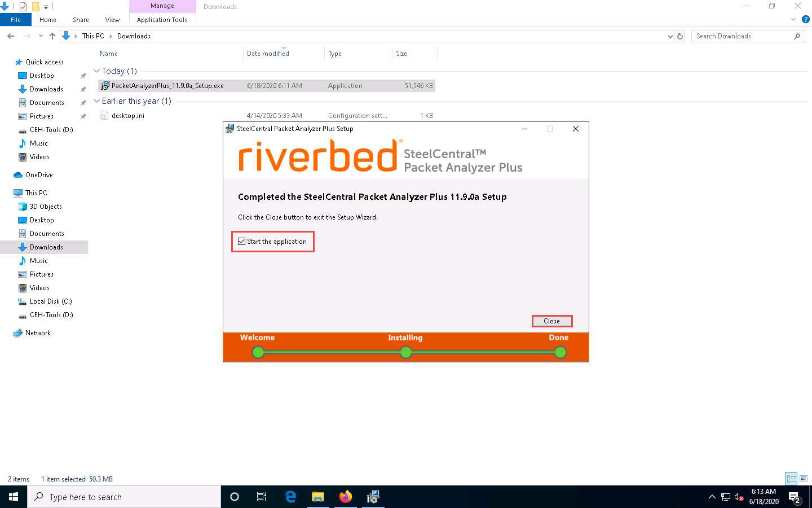The image size is (812, 508).
Task: Open pinned Downloads under Quick access
Action: [x=46, y=89]
